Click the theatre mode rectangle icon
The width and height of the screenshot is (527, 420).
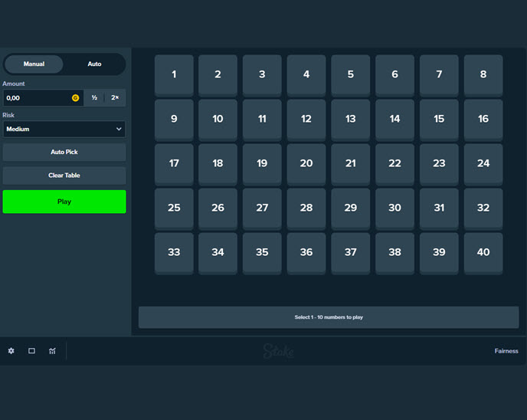[x=31, y=351]
